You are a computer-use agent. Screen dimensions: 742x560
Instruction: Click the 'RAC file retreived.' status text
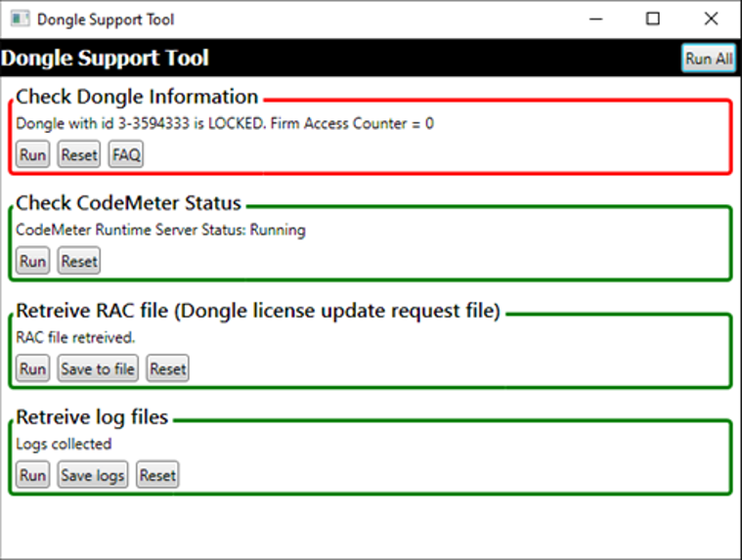click(x=75, y=337)
